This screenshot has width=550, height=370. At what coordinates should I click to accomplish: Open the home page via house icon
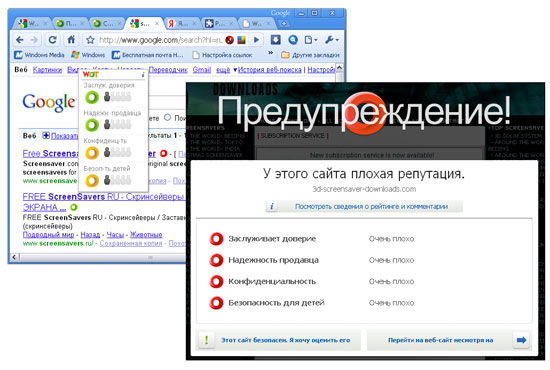pyautogui.click(x=71, y=40)
